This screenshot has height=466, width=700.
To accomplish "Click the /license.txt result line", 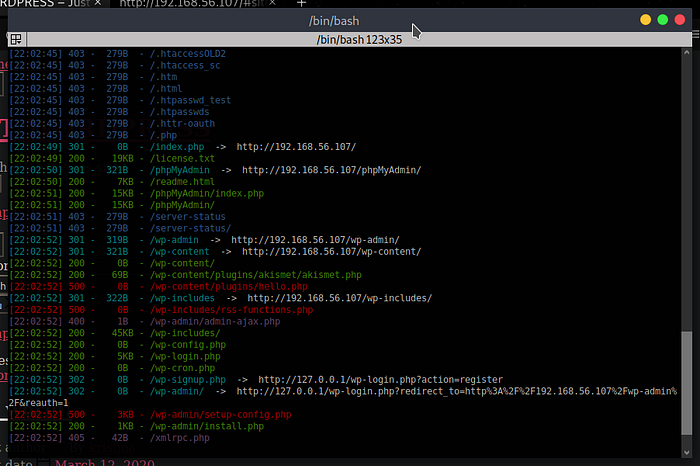I will click(180, 158).
